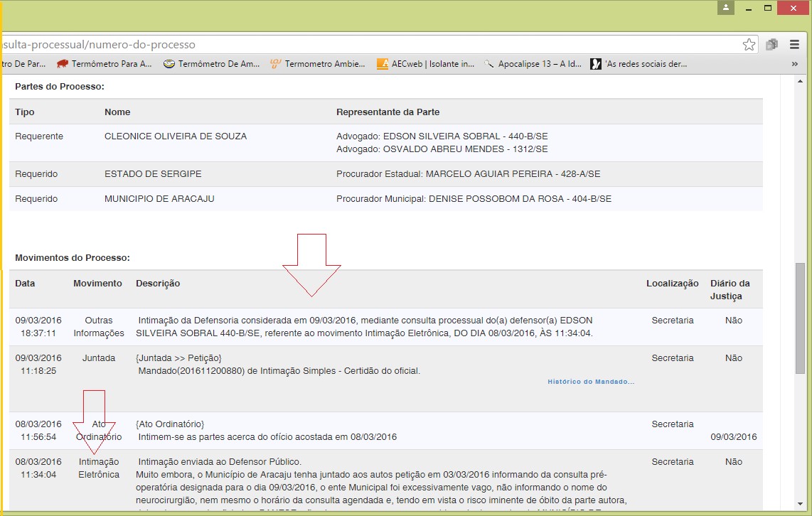Click the 'Localização' column header
This screenshot has height=516, width=812.
click(x=672, y=284)
